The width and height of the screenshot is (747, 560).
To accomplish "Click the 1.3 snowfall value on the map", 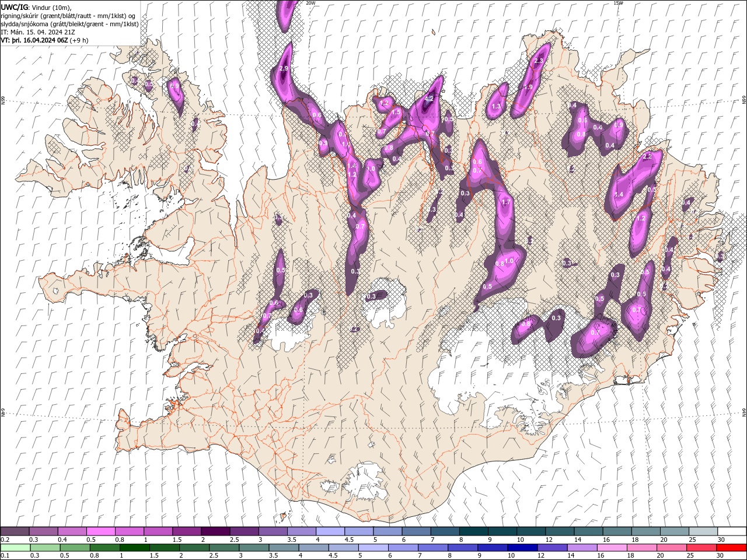I will tap(497, 107).
